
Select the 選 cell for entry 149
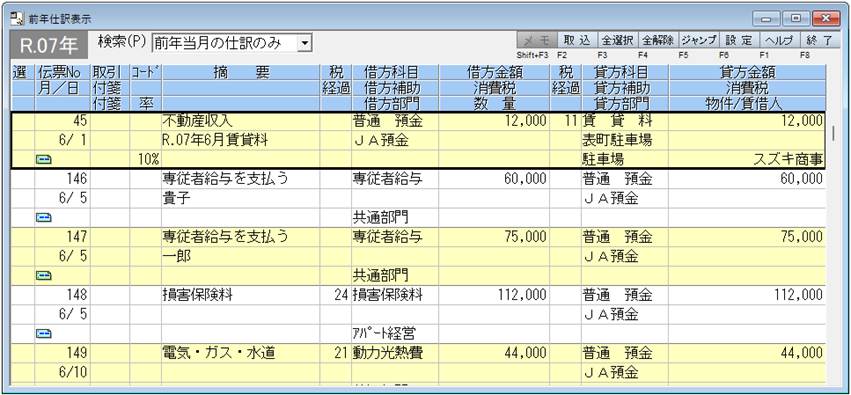click(x=23, y=353)
